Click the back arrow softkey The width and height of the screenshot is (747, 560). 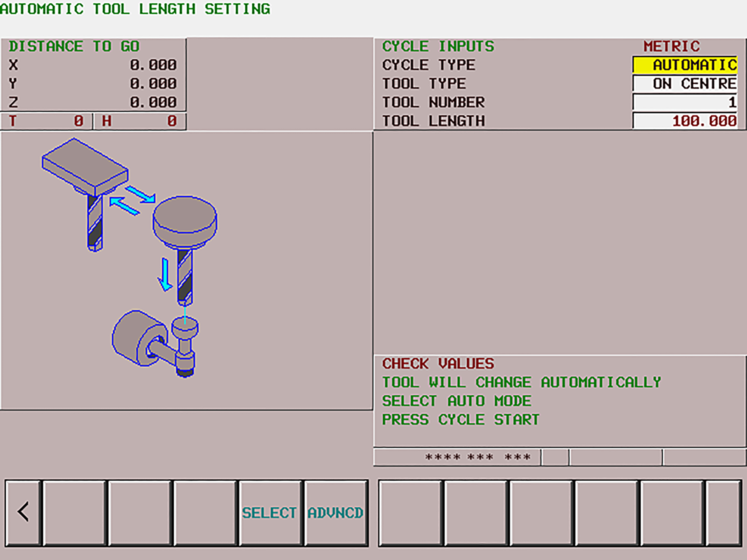(x=22, y=513)
